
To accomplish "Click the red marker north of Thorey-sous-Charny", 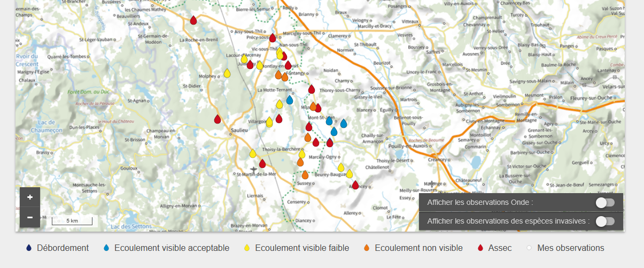I will 312,89.
